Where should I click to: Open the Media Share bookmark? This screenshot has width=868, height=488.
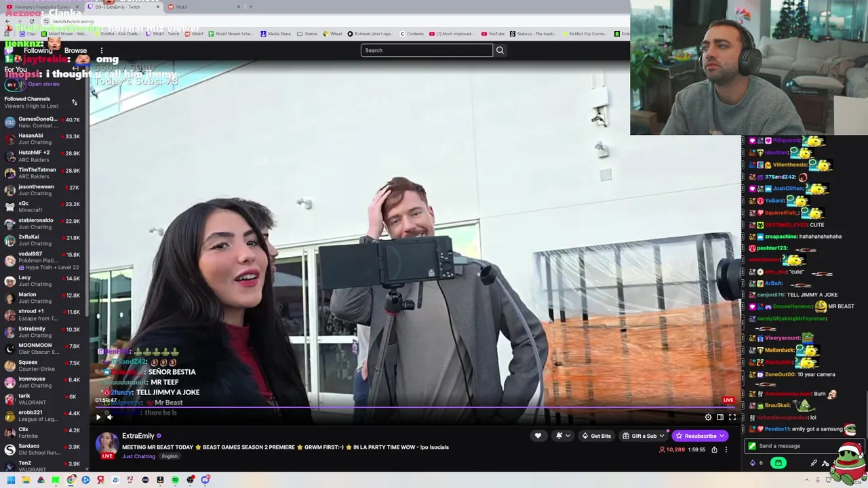click(x=275, y=33)
